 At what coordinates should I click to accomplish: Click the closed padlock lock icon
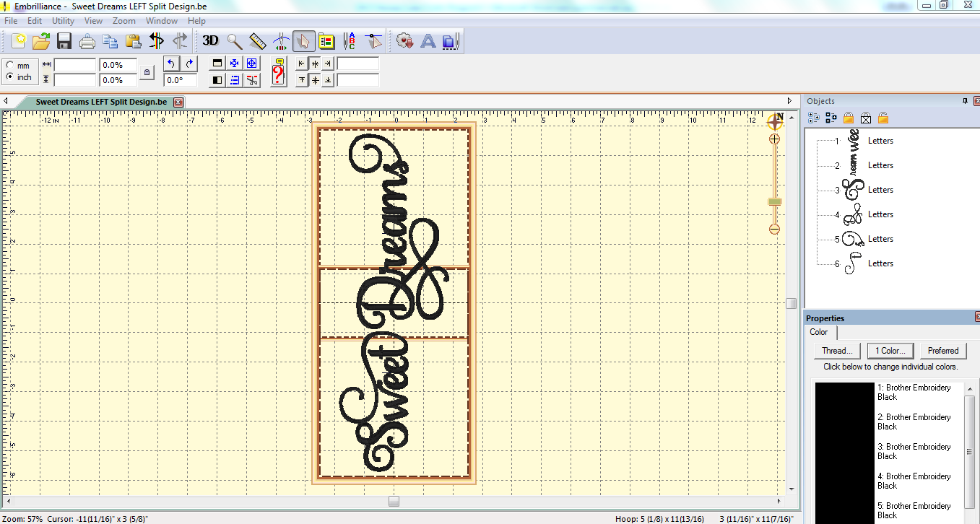pyautogui.click(x=849, y=118)
